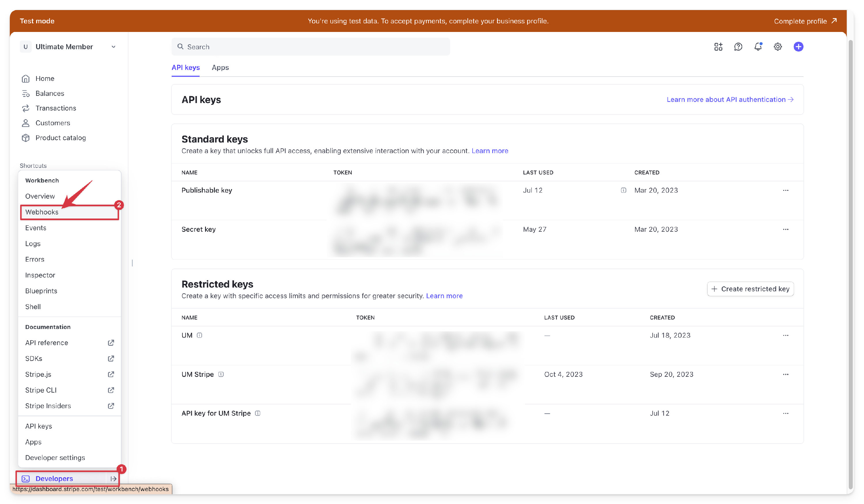Select Shell in Workbench menu
The image size is (864, 504).
coord(33,307)
